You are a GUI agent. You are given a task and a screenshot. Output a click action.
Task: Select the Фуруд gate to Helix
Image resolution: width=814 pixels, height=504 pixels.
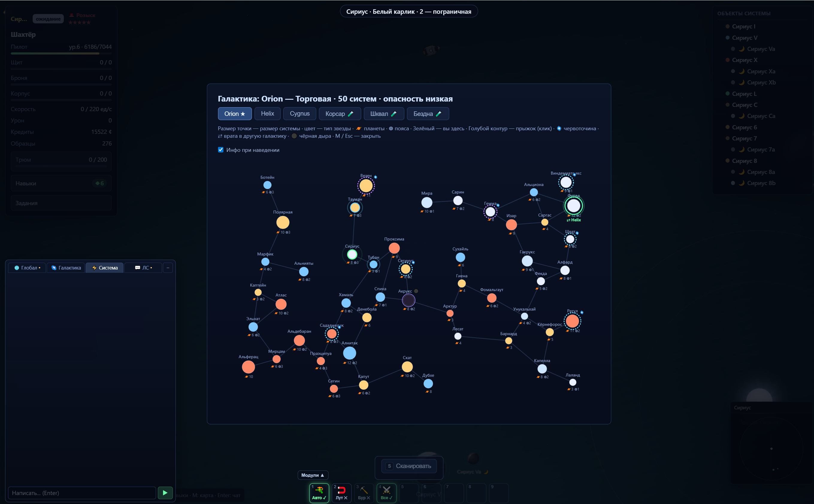tap(573, 206)
